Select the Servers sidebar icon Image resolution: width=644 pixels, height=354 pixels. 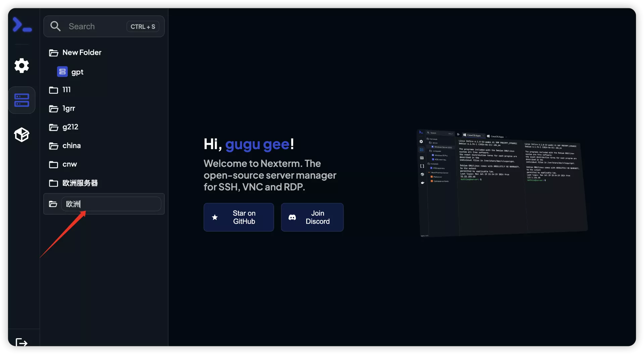click(22, 100)
